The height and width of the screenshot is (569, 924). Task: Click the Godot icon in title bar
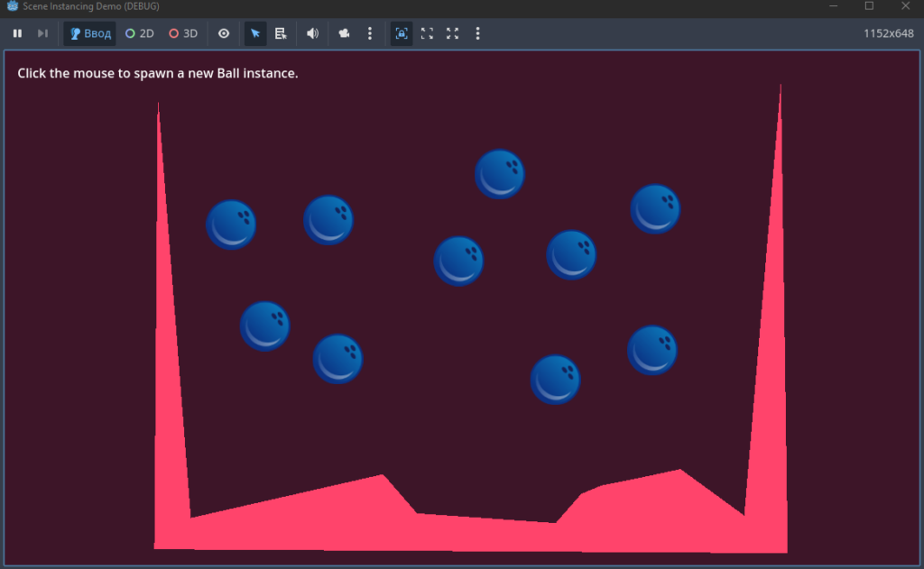12,6
